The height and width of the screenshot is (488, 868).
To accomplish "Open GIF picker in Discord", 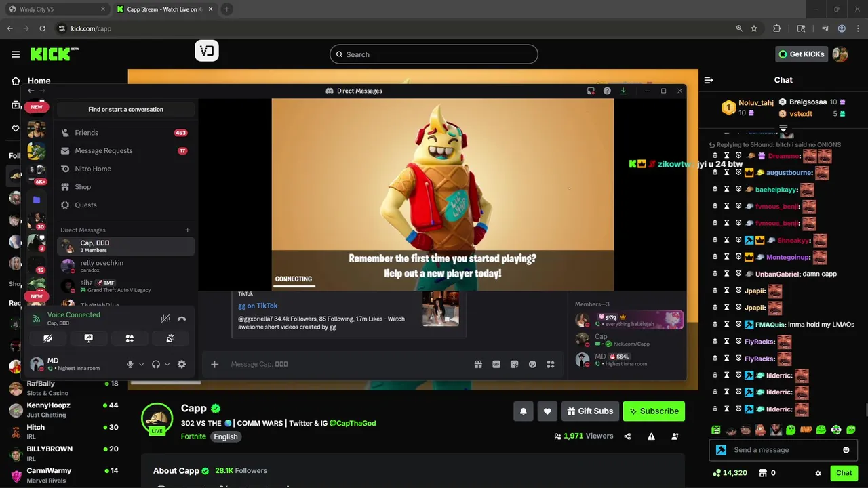I will pos(496,364).
